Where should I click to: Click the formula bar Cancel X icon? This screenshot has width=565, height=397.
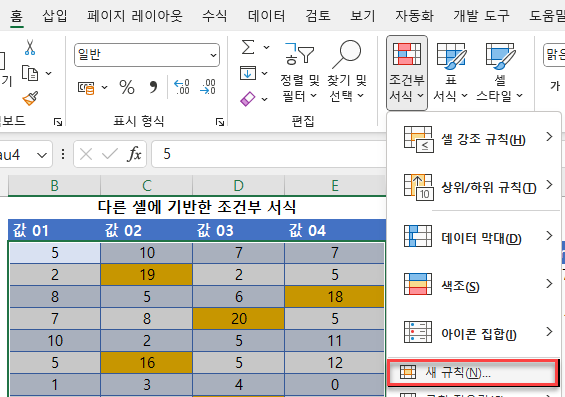click(86, 154)
